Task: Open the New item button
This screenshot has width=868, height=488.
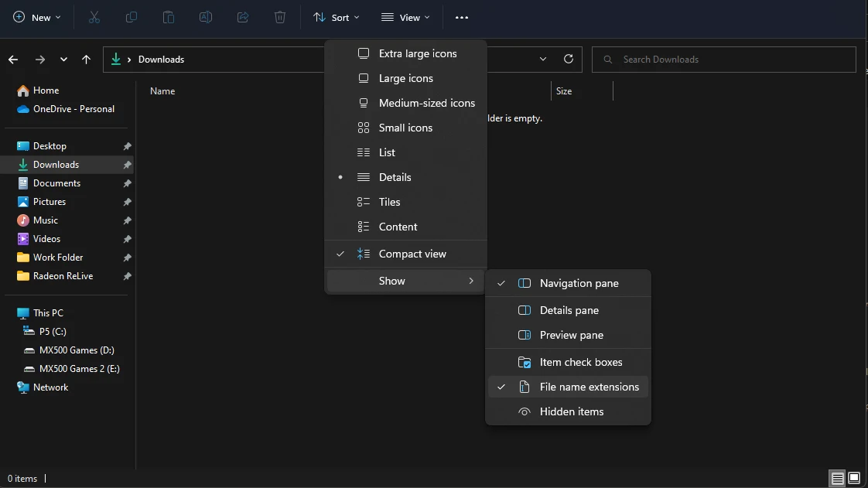Action: [x=36, y=17]
